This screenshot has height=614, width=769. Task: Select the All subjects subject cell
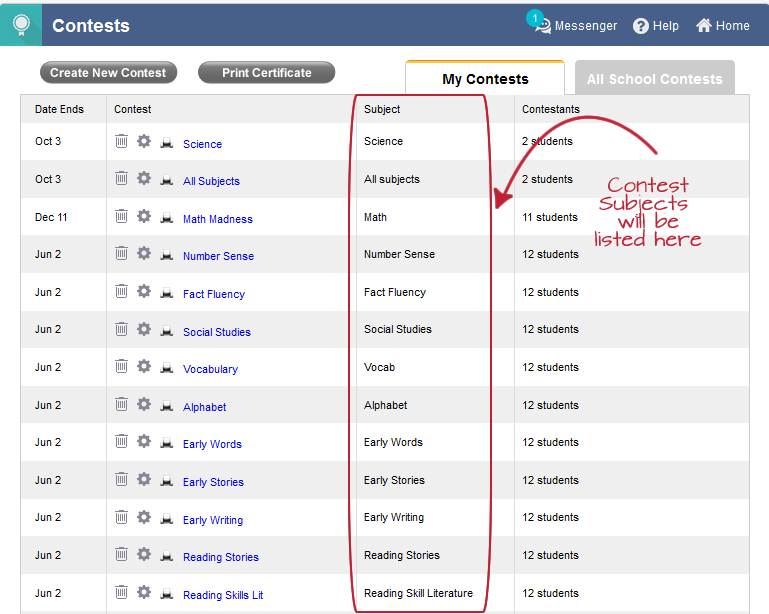pos(392,179)
